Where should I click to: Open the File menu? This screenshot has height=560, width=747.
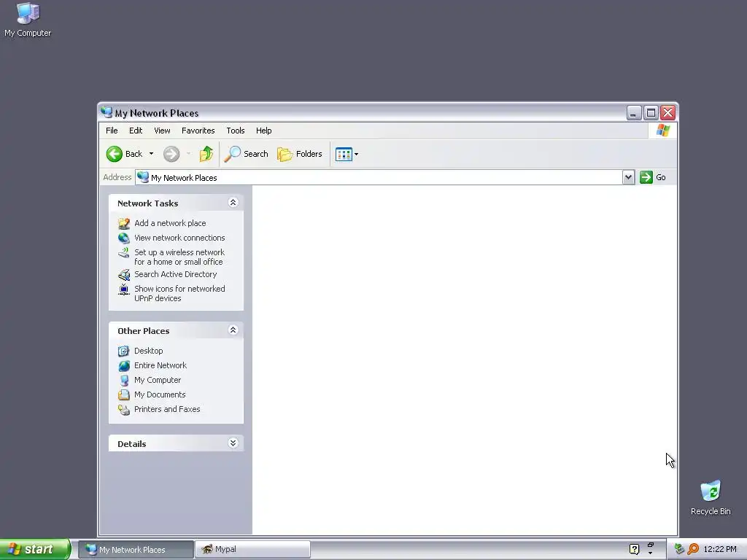point(112,131)
